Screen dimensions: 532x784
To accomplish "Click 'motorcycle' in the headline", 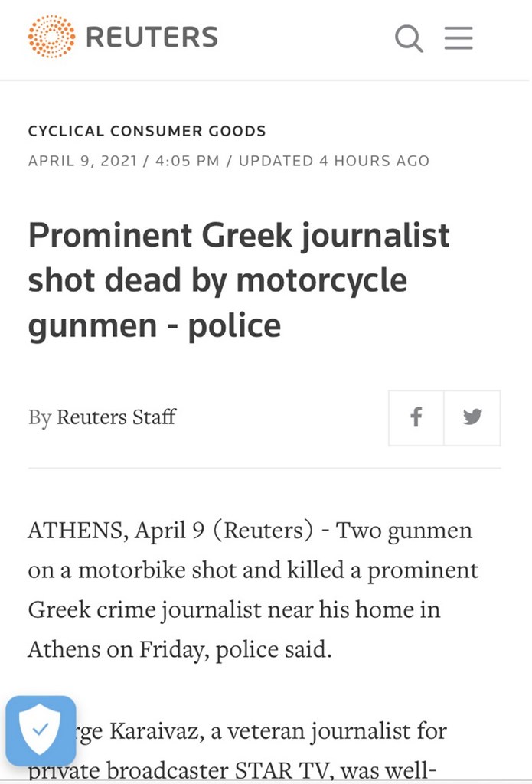I will [321, 280].
